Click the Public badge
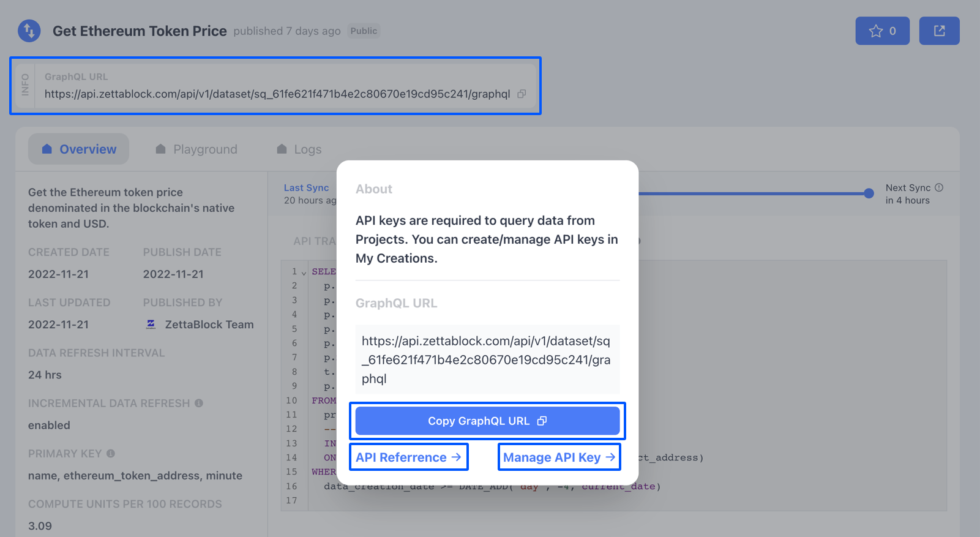Image resolution: width=980 pixels, height=537 pixels. click(364, 31)
